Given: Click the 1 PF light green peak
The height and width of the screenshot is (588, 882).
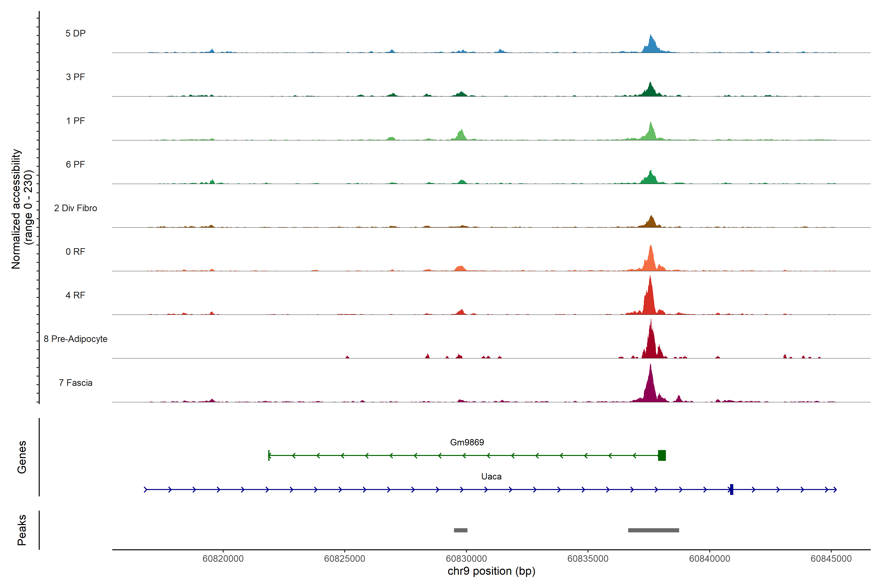Looking at the screenshot, I should tap(651, 132).
